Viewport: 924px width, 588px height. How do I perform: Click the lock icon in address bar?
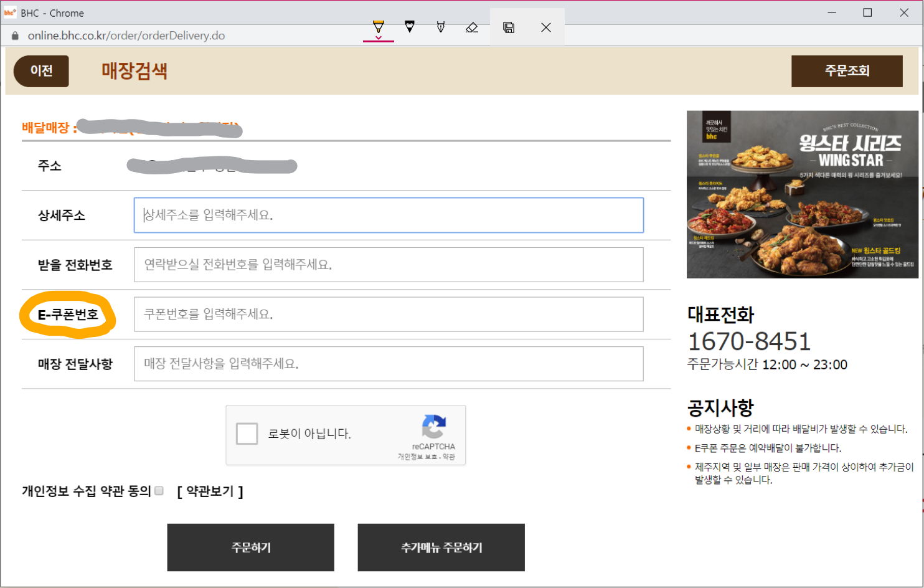[16, 36]
